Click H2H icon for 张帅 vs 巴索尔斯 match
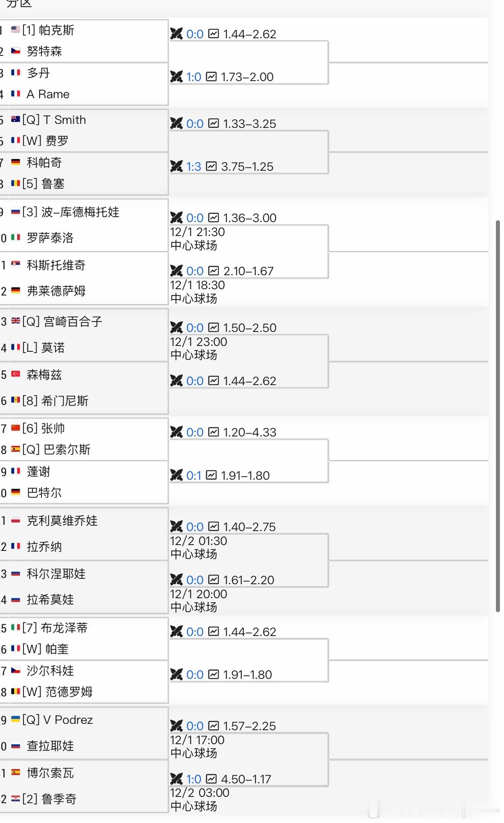 point(177,432)
